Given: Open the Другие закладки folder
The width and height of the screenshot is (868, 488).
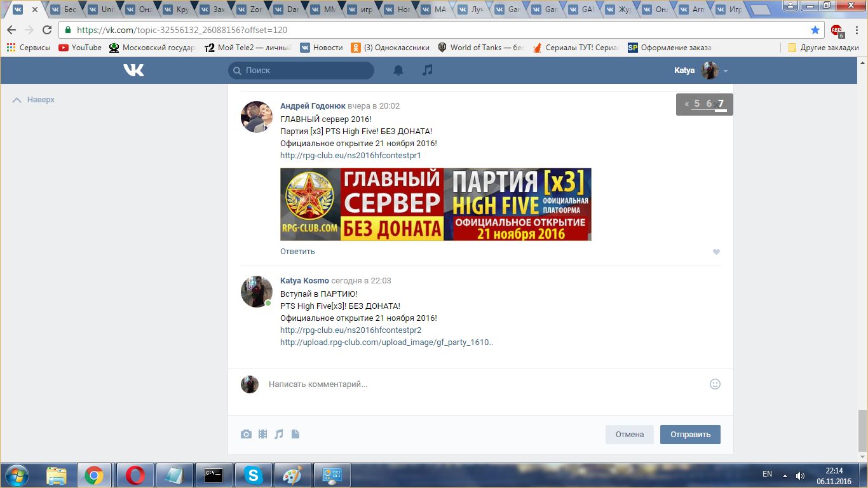Looking at the screenshot, I should (x=823, y=48).
